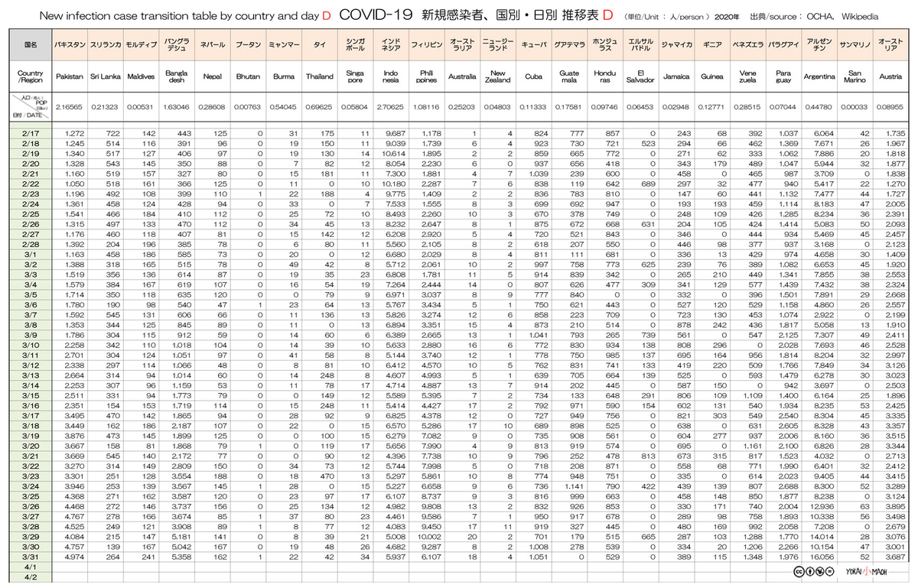Select the 'Jamaica' column header
918x588 pixels.
pyautogui.click(x=676, y=77)
